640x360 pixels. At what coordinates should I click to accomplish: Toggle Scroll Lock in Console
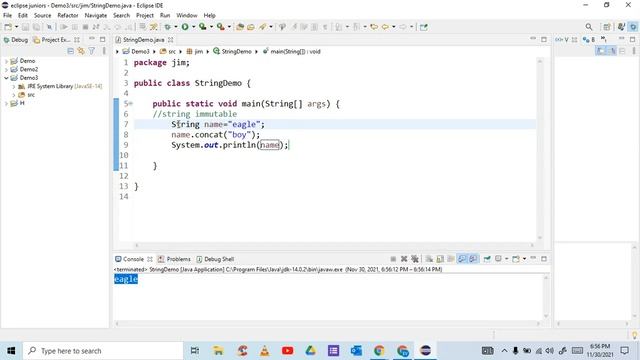coord(440,259)
